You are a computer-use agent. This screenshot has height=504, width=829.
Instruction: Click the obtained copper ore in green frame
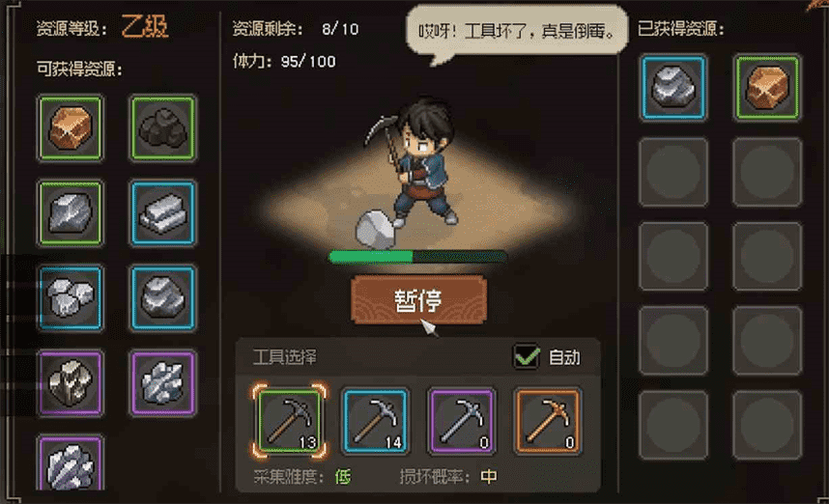[x=766, y=87]
